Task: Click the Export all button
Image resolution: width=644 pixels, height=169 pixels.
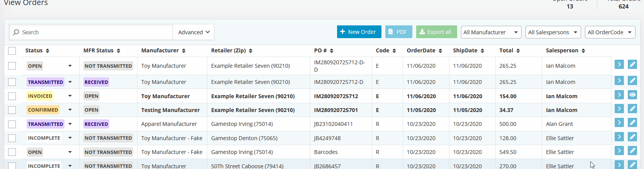Action: pyautogui.click(x=436, y=32)
